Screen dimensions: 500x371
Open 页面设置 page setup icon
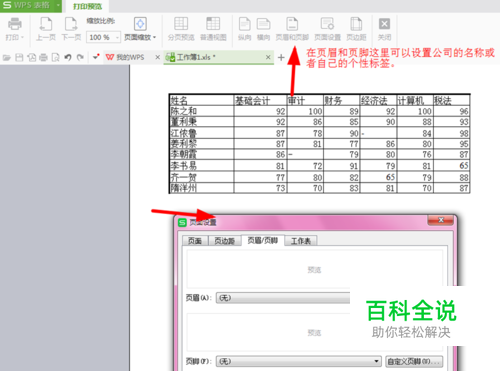click(327, 24)
